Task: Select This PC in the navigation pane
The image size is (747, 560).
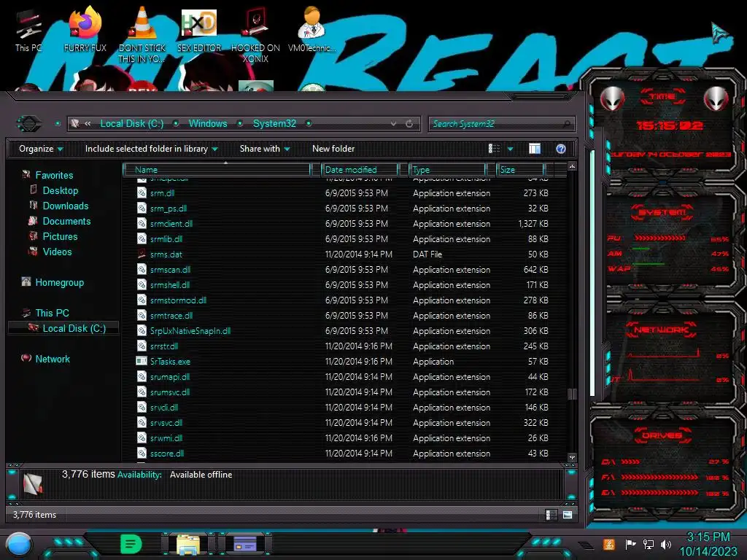Action: point(52,313)
